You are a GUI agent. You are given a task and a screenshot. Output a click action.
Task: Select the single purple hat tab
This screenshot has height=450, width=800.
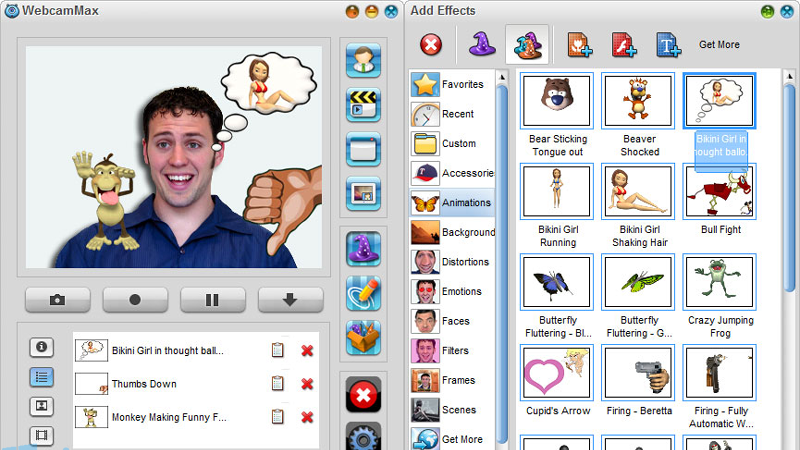482,44
